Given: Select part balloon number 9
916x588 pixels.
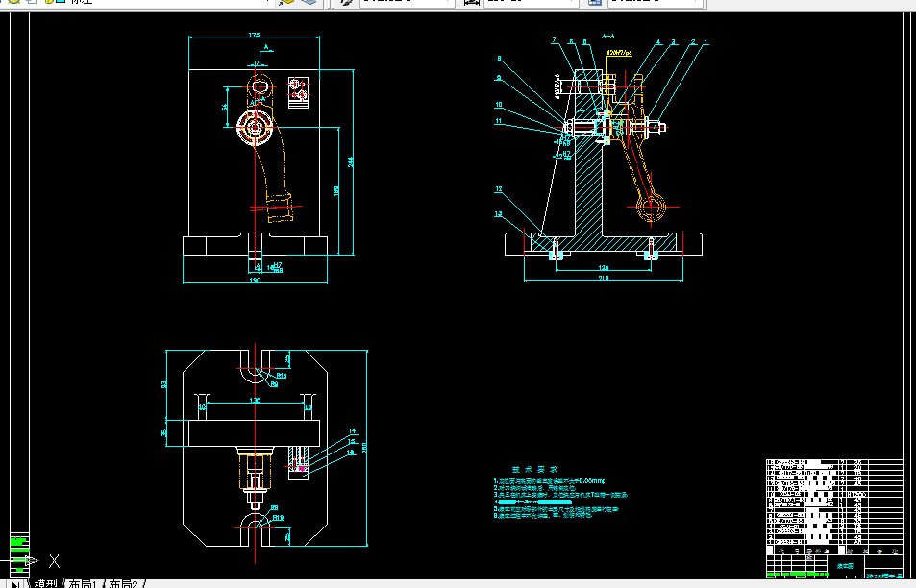Looking at the screenshot, I should pos(498,78).
